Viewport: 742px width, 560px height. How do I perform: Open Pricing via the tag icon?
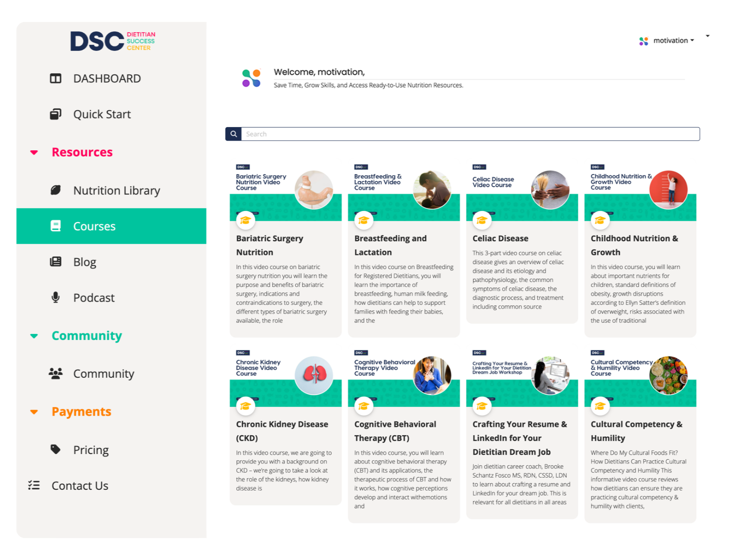point(56,449)
